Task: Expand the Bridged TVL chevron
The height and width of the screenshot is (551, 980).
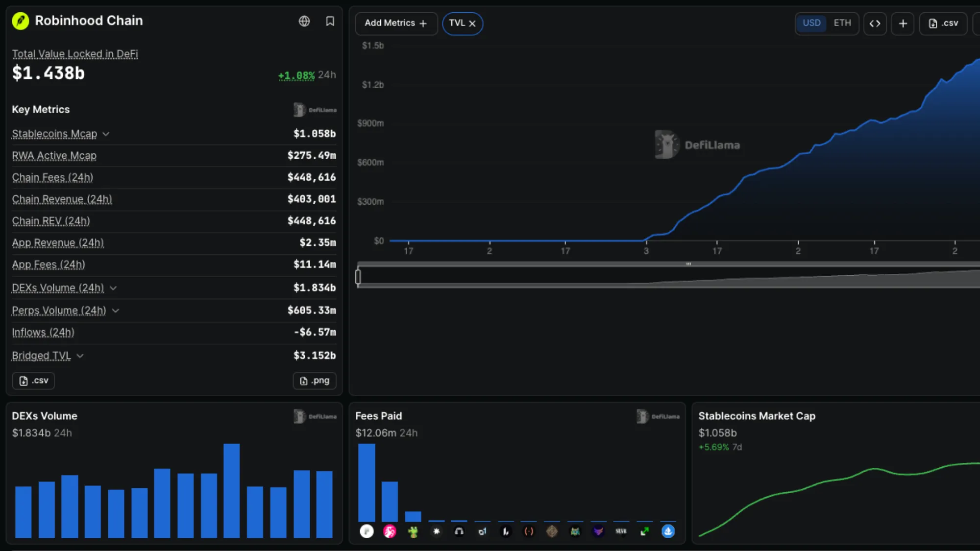Action: coord(80,356)
